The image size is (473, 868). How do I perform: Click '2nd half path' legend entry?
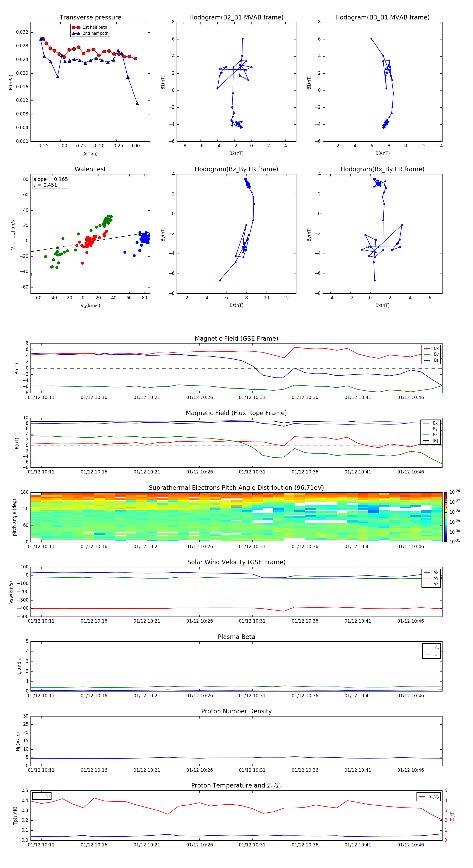point(90,33)
